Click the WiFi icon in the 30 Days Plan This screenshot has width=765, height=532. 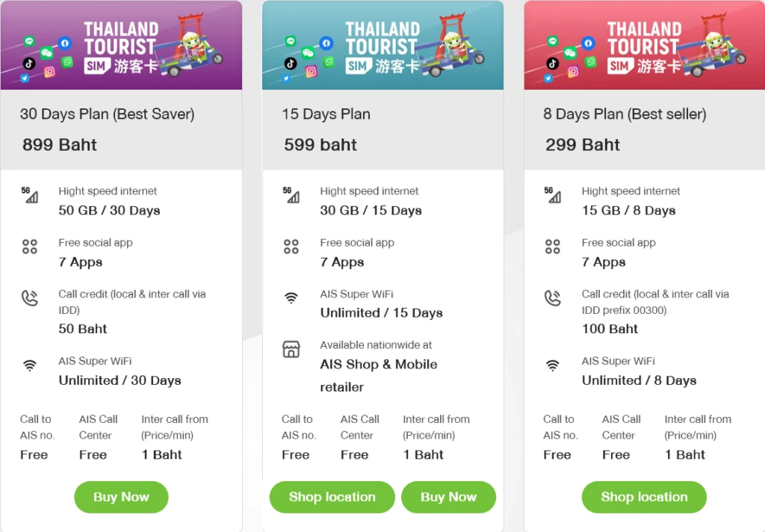pyautogui.click(x=29, y=365)
